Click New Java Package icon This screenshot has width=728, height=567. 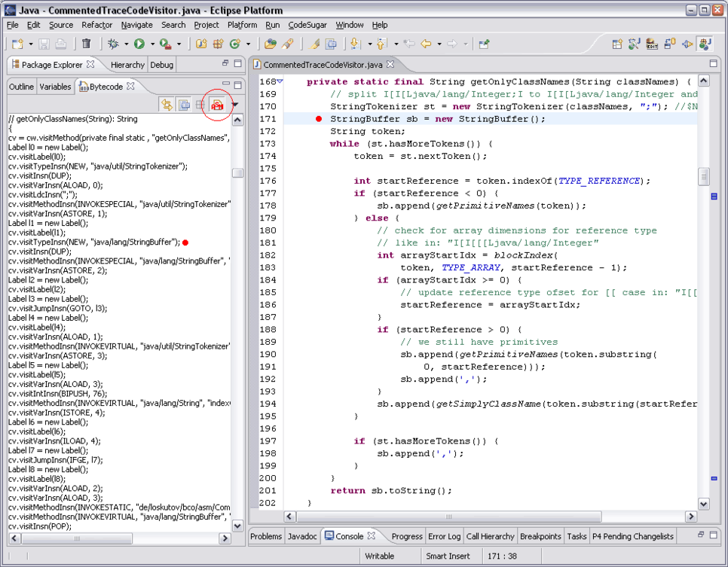click(219, 44)
